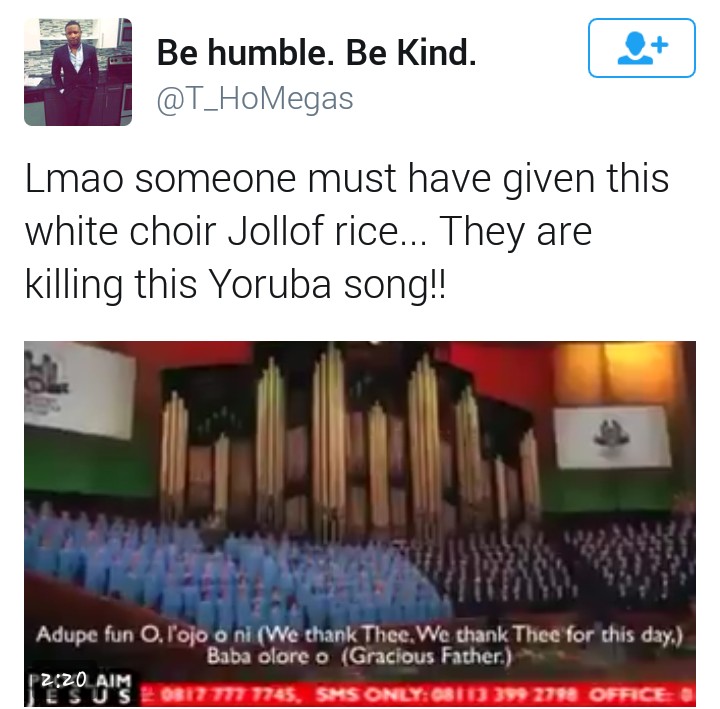Tap the white banner logo at video's top-left
This screenshot has height=709, width=720.
[x=79, y=390]
